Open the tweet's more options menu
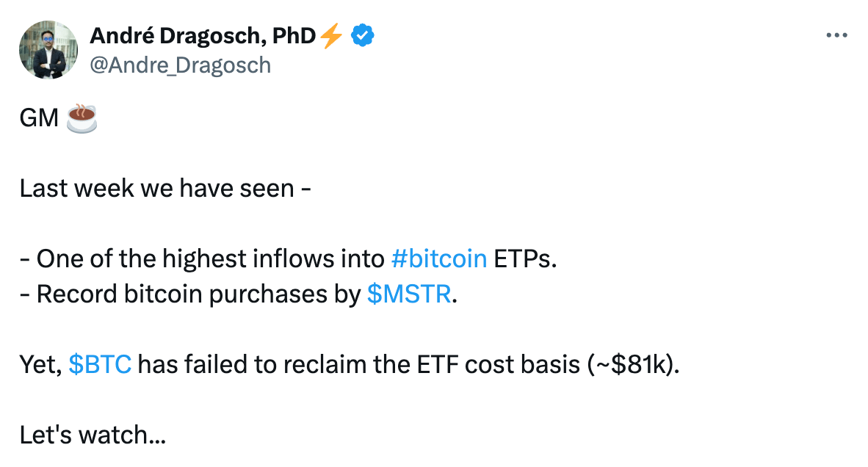 tap(836, 36)
